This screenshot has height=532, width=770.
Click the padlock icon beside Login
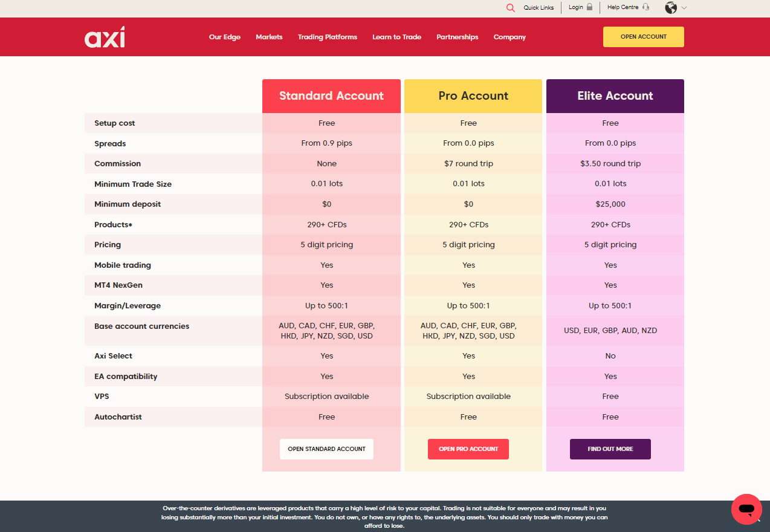tap(589, 7)
